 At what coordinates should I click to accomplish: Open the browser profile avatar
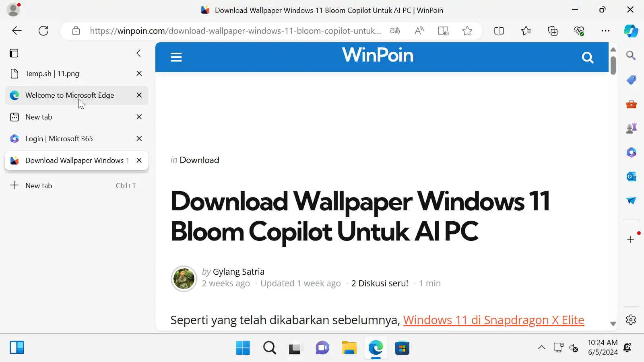14,10
